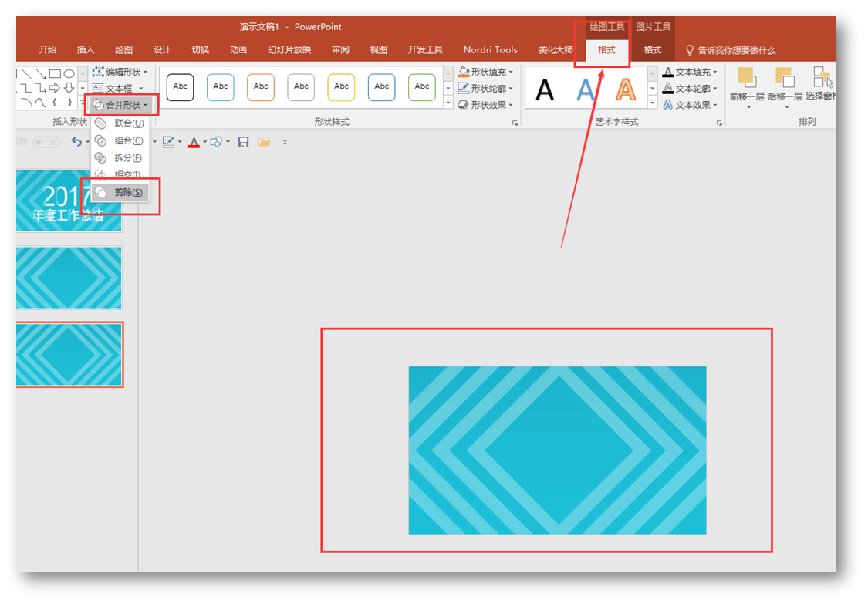
Task: Open the Shape Outline (形状轮廓) dropdown
Action: (x=485, y=88)
